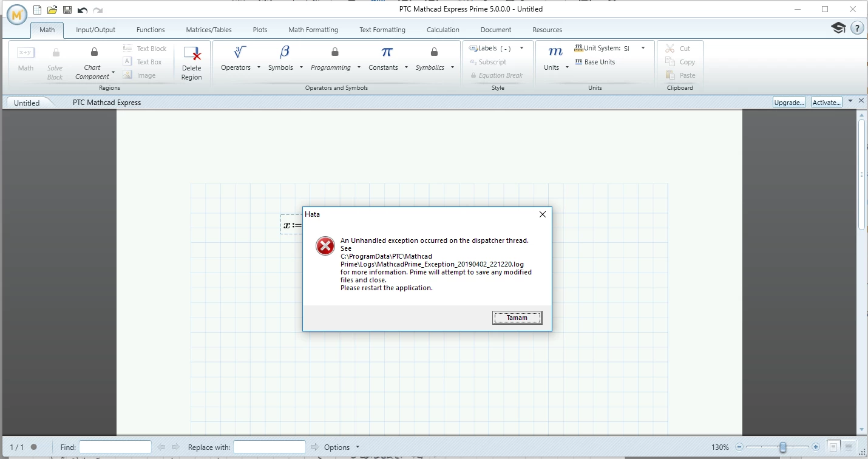Open the Resources ribbon tab

pyautogui.click(x=548, y=30)
